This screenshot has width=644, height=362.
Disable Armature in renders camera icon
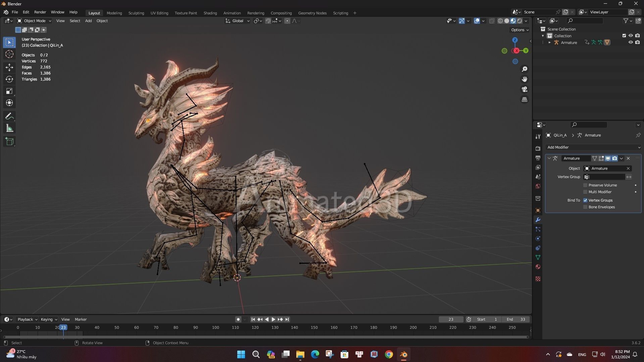(637, 42)
